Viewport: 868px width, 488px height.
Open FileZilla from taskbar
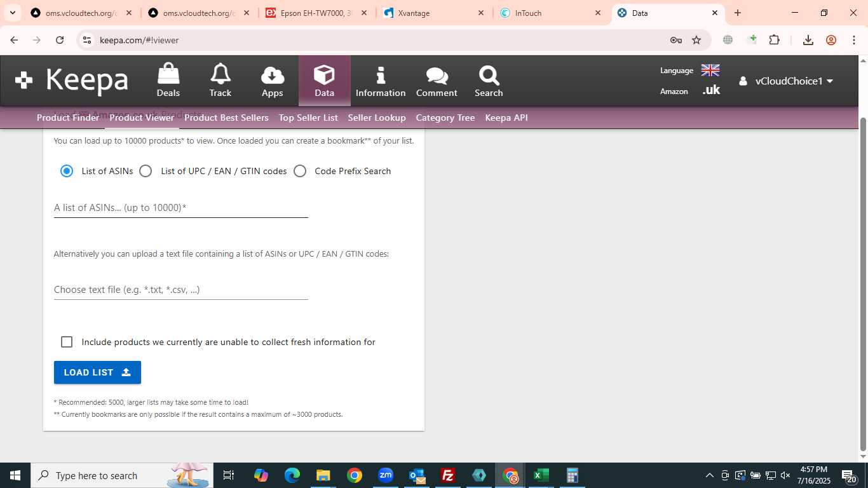tap(448, 475)
